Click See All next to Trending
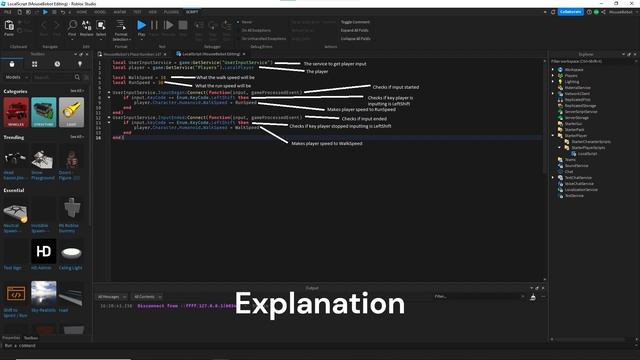This screenshot has height=360, width=640. tap(77, 137)
